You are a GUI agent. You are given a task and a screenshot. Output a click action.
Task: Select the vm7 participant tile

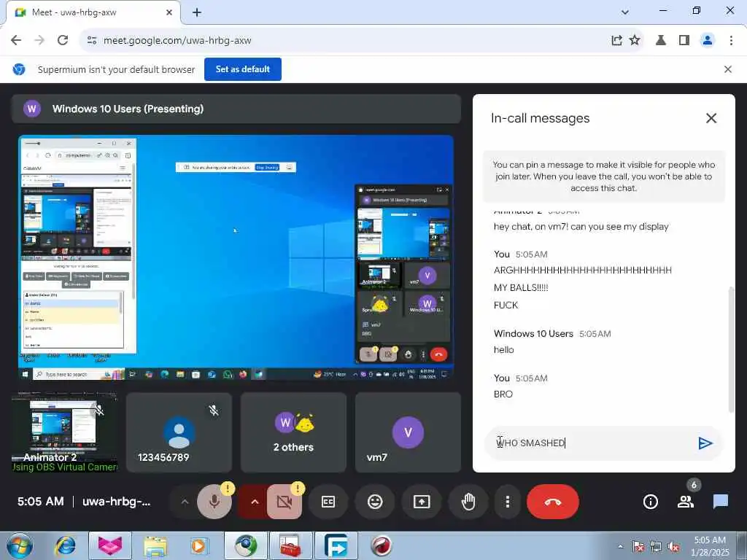pyautogui.click(x=408, y=432)
